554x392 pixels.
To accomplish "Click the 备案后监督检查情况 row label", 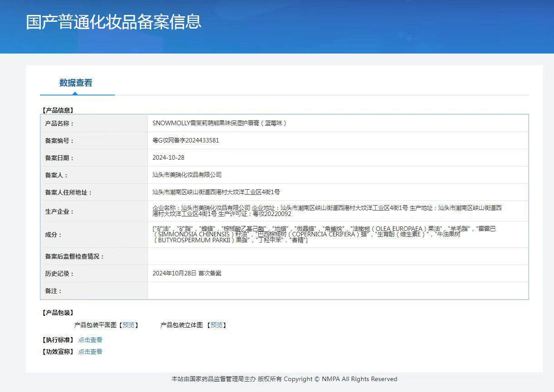I will click(x=74, y=256).
